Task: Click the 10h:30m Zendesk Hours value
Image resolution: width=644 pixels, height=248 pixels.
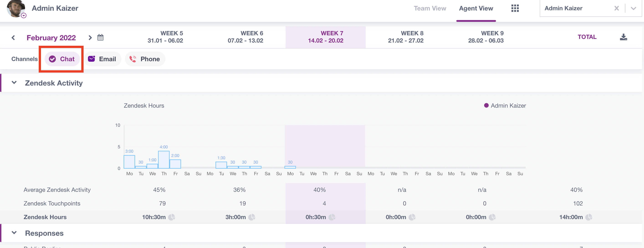Action: [x=154, y=217]
